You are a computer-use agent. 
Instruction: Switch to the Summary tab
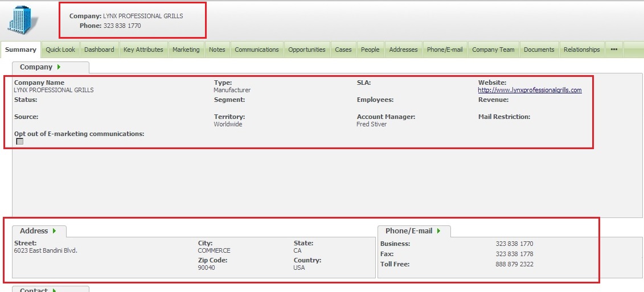20,50
